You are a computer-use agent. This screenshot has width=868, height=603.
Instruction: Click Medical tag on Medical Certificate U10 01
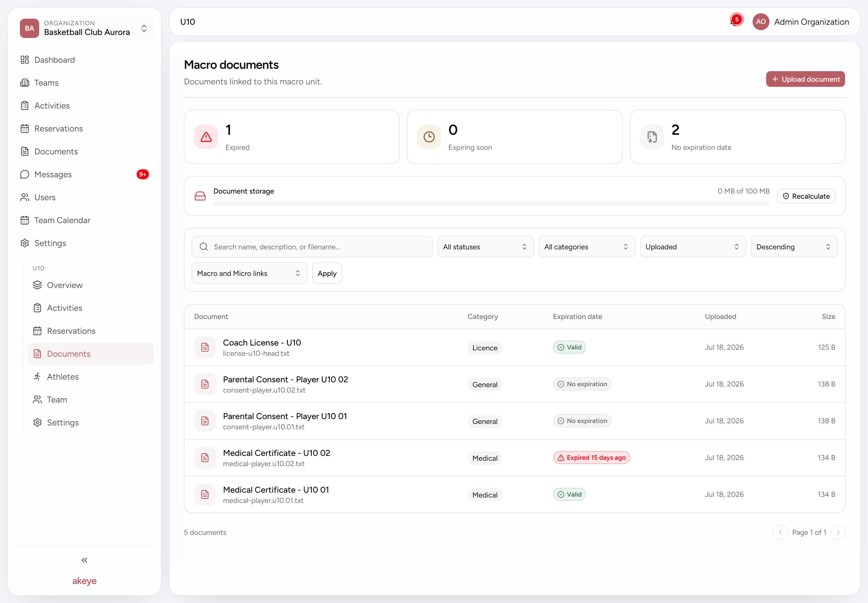[x=485, y=495]
